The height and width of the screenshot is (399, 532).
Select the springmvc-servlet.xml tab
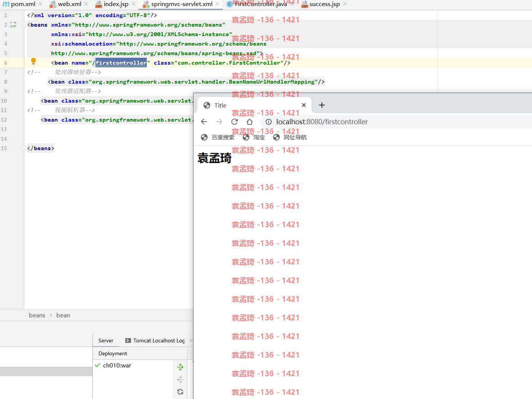click(178, 4)
